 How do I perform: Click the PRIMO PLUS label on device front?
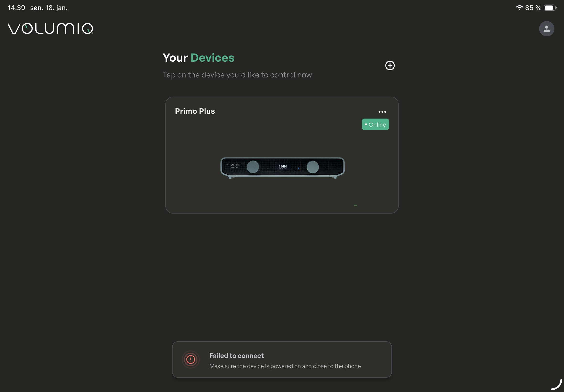[x=234, y=165]
